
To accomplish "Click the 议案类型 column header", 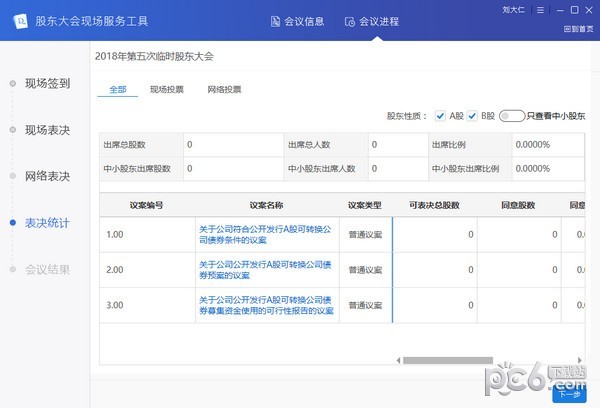I will pos(365,205).
